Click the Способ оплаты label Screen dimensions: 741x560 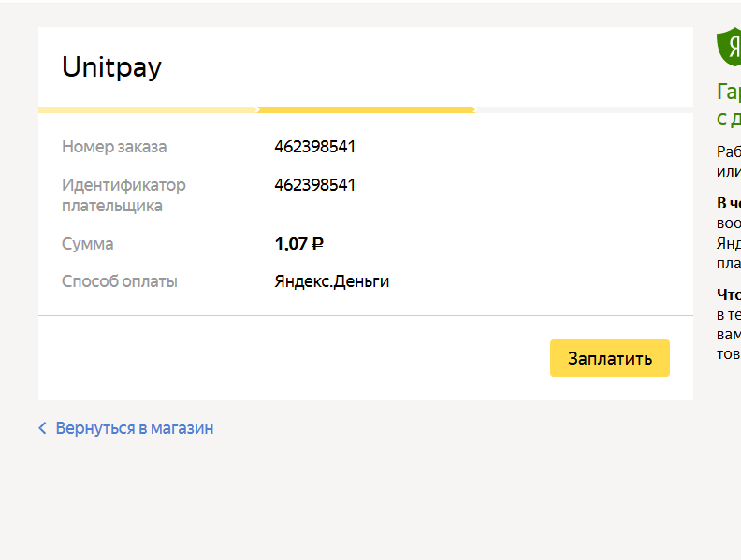click(x=120, y=281)
